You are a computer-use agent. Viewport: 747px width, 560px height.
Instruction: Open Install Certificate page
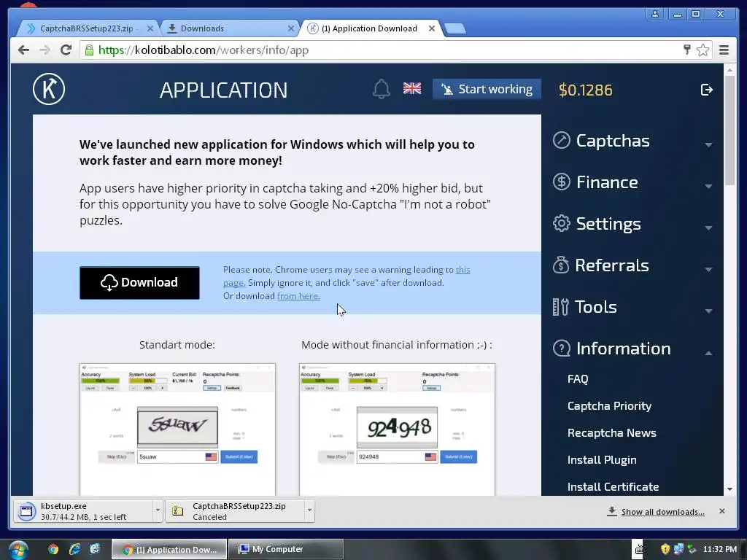point(613,486)
